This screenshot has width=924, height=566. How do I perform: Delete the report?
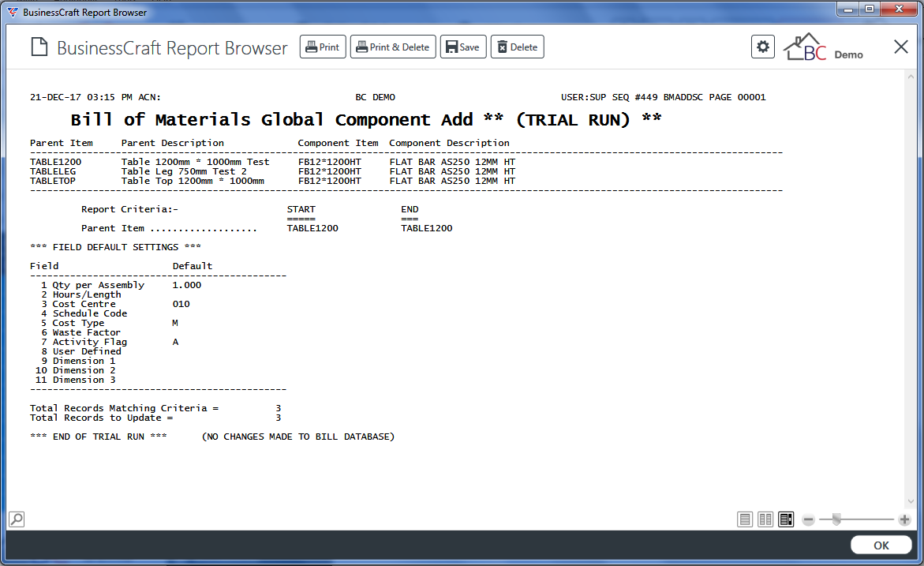click(x=518, y=47)
